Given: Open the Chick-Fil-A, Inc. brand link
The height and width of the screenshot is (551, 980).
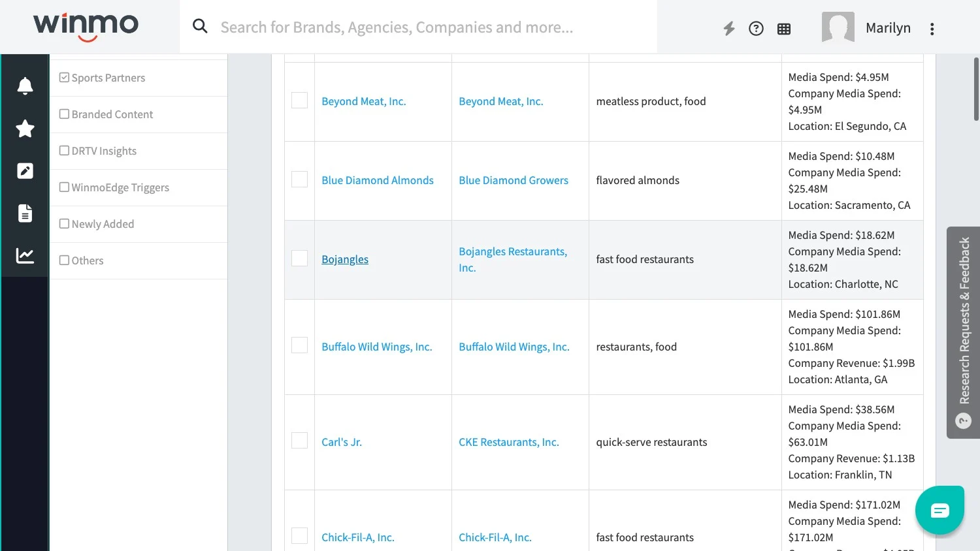Looking at the screenshot, I should pos(358,537).
